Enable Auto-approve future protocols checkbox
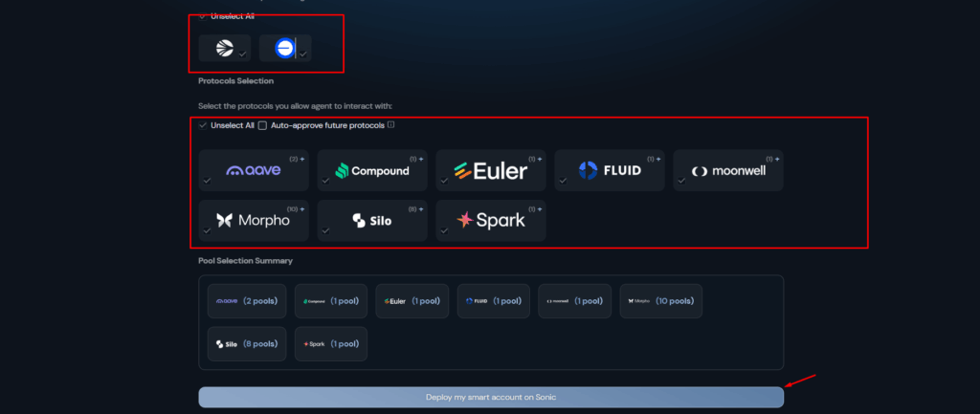The image size is (980, 414). coord(263,125)
